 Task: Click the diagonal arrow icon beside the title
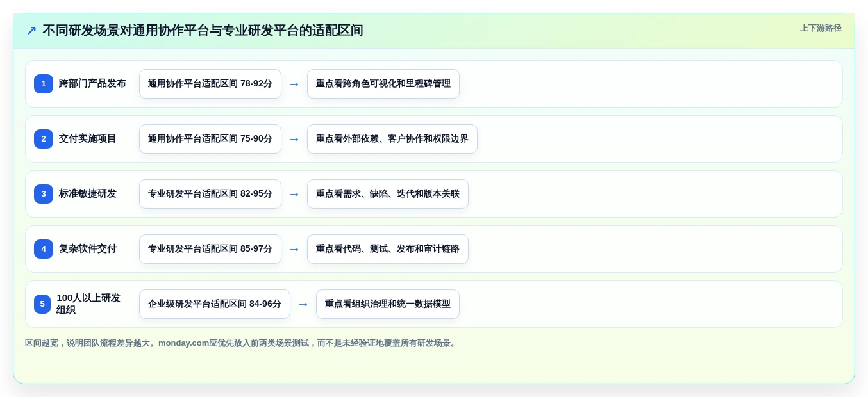[x=31, y=31]
